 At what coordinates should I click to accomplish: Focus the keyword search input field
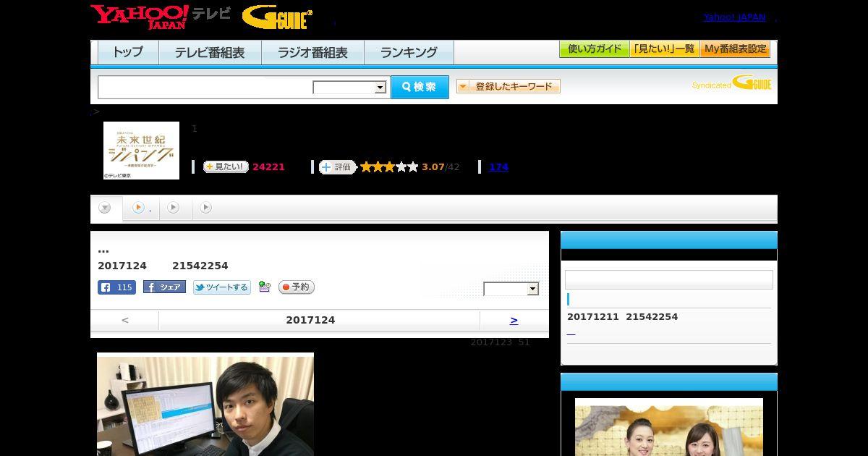(205, 87)
